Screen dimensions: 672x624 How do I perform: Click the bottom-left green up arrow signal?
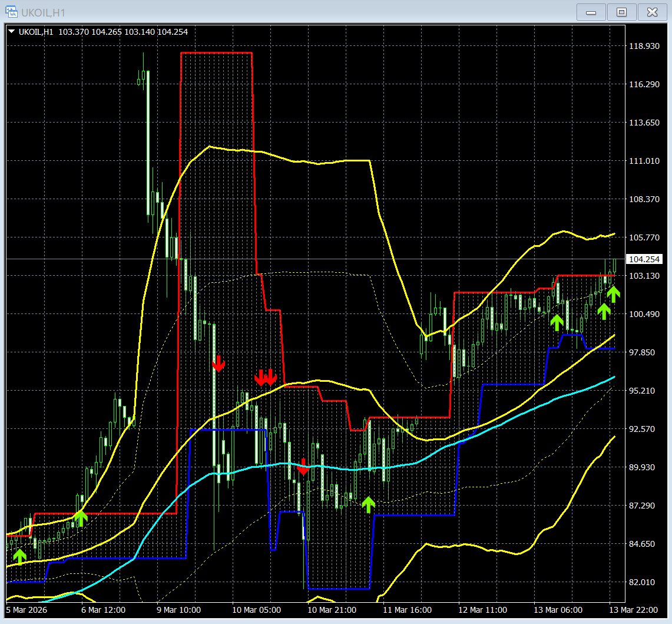click(19, 556)
